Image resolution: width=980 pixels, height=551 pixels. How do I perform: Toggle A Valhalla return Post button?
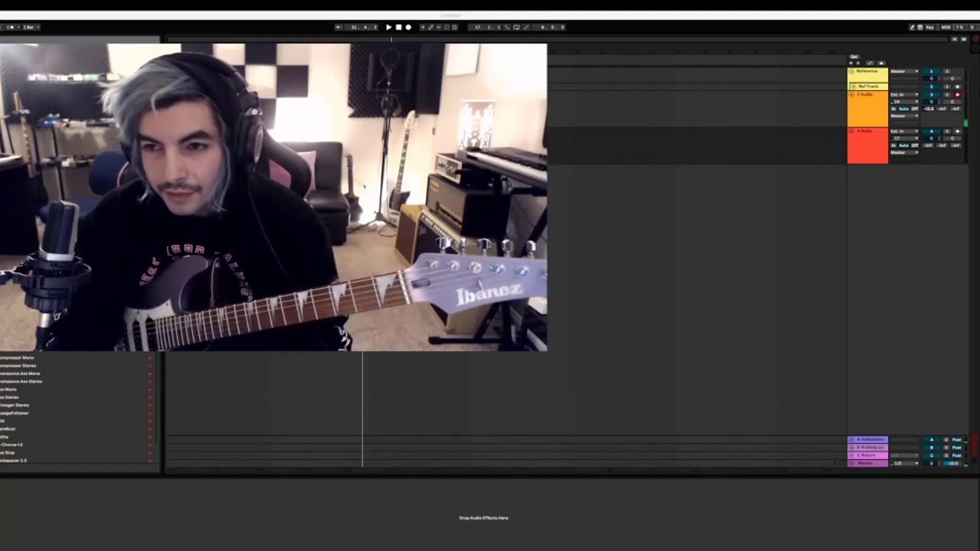[957, 439]
